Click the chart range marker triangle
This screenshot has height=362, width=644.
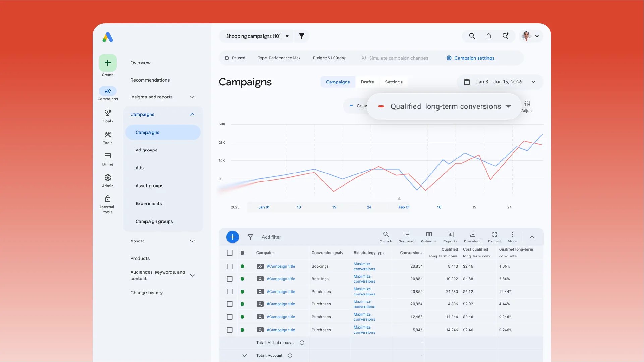coord(399,199)
